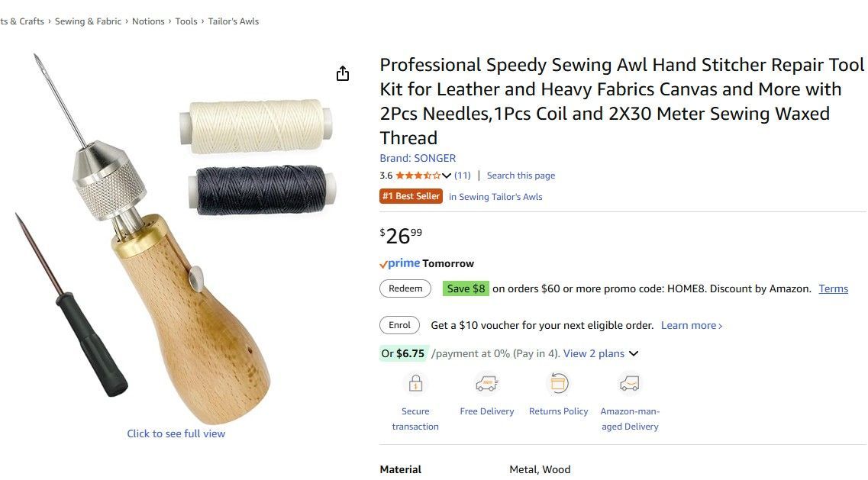The image size is (868, 480).
Task: Open the Tailor's Awls breadcrumb
Action: pos(234,21)
